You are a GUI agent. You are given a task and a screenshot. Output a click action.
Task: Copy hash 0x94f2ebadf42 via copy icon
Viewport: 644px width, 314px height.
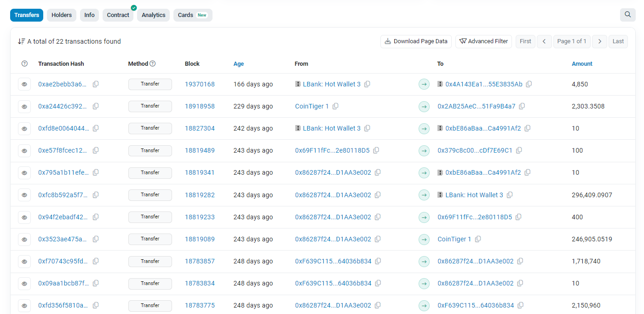pos(96,217)
